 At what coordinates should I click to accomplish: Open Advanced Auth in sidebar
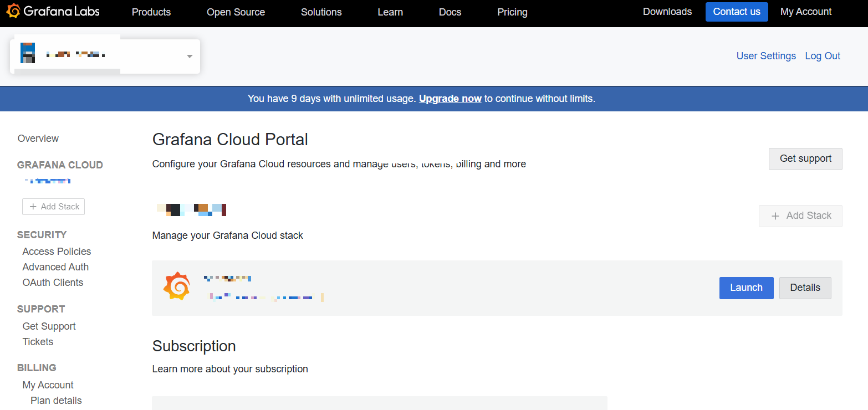click(55, 267)
